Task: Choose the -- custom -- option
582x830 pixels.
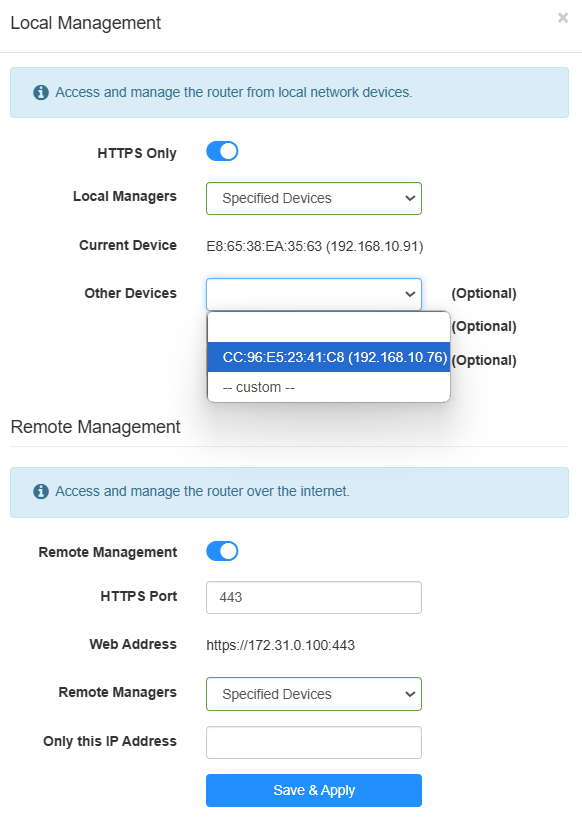Action: 329,387
